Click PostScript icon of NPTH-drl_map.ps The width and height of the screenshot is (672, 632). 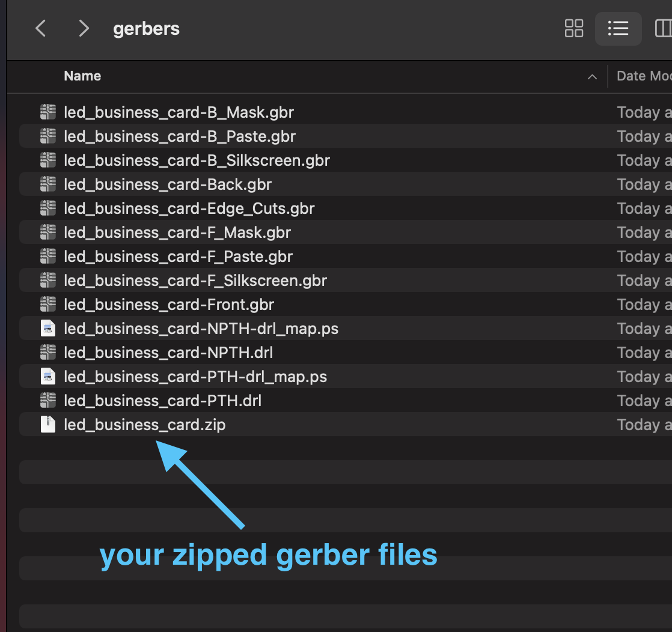[48, 328]
